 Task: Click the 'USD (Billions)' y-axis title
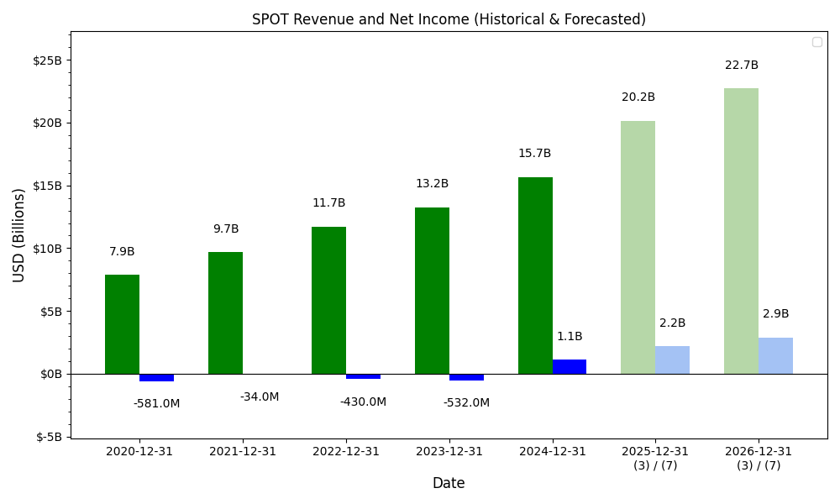pos(18,235)
